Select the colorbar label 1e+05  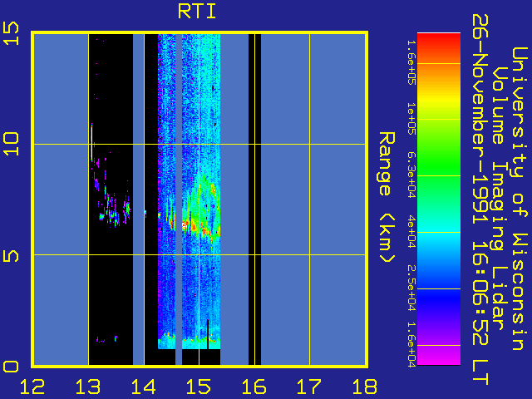411,119
